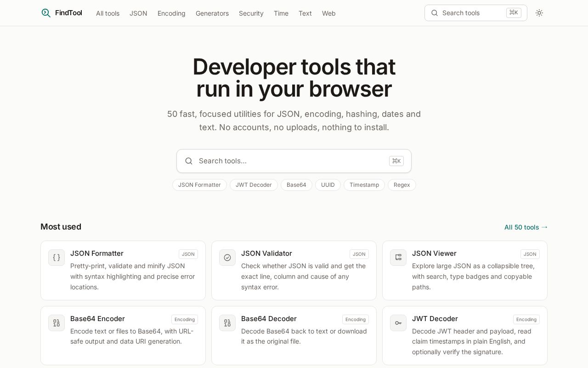Click the JSON badge on JSON Viewer card
This screenshot has height=368, width=588.
point(530,254)
